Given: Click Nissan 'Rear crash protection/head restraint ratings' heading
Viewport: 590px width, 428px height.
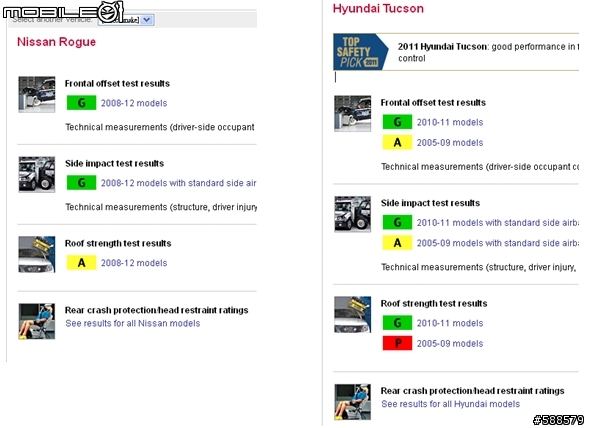Looking at the screenshot, I should 157,310.
